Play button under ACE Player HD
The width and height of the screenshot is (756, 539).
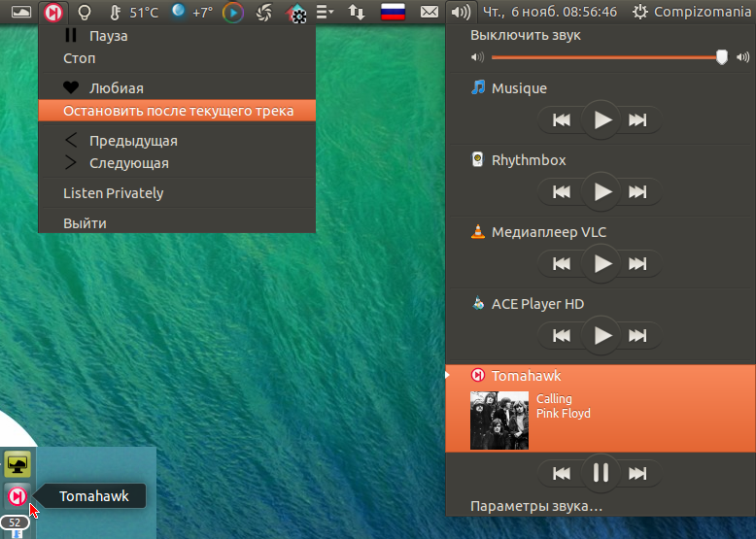[x=601, y=335]
